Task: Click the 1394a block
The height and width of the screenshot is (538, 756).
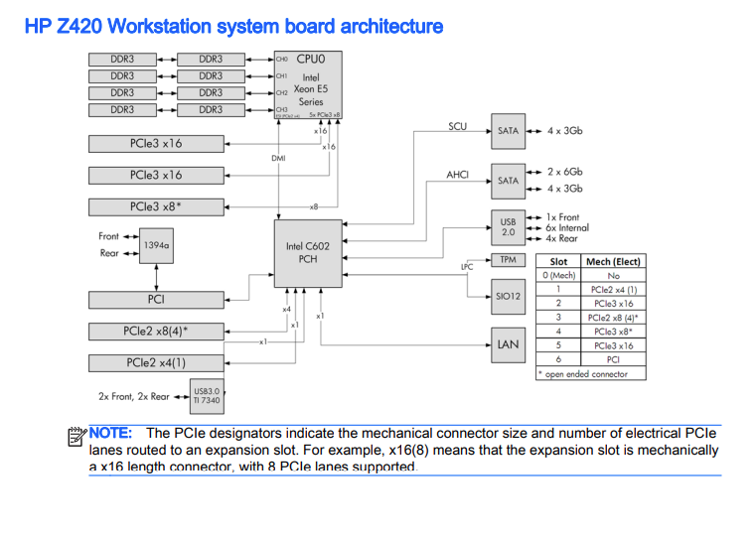Action: pos(156,245)
